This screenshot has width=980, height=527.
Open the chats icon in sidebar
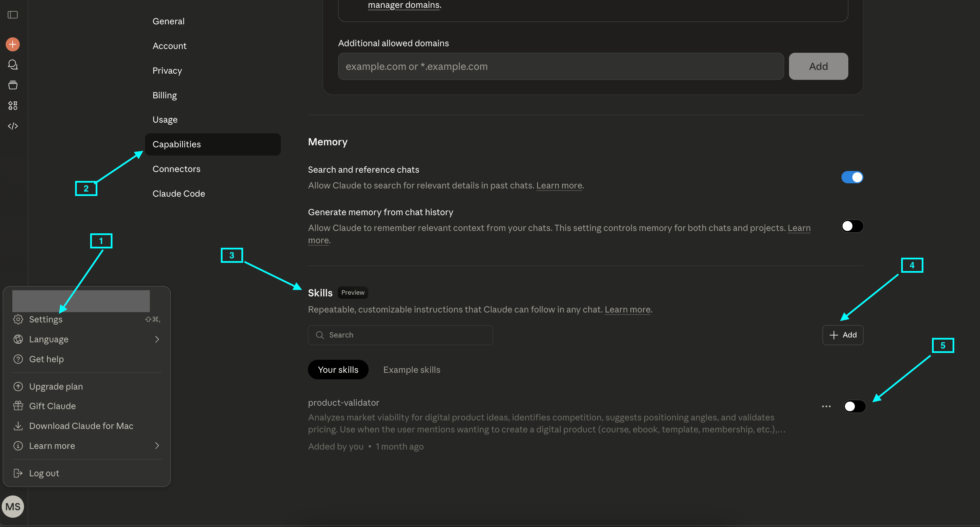point(13,65)
